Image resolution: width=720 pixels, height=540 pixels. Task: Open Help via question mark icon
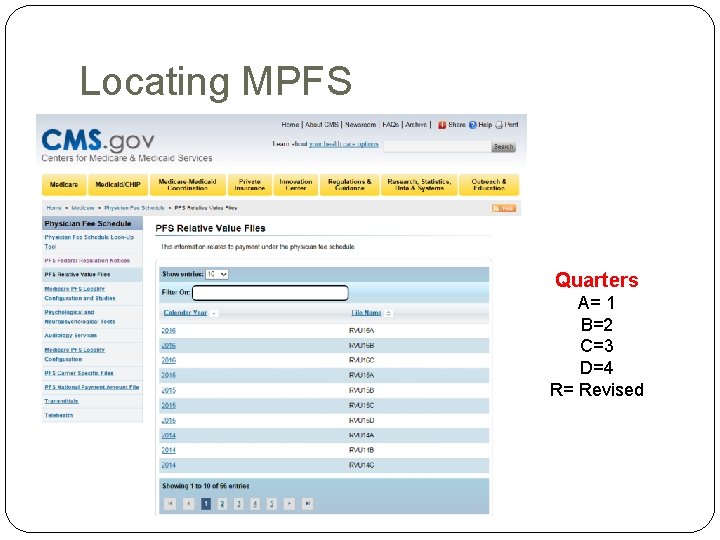pos(472,125)
